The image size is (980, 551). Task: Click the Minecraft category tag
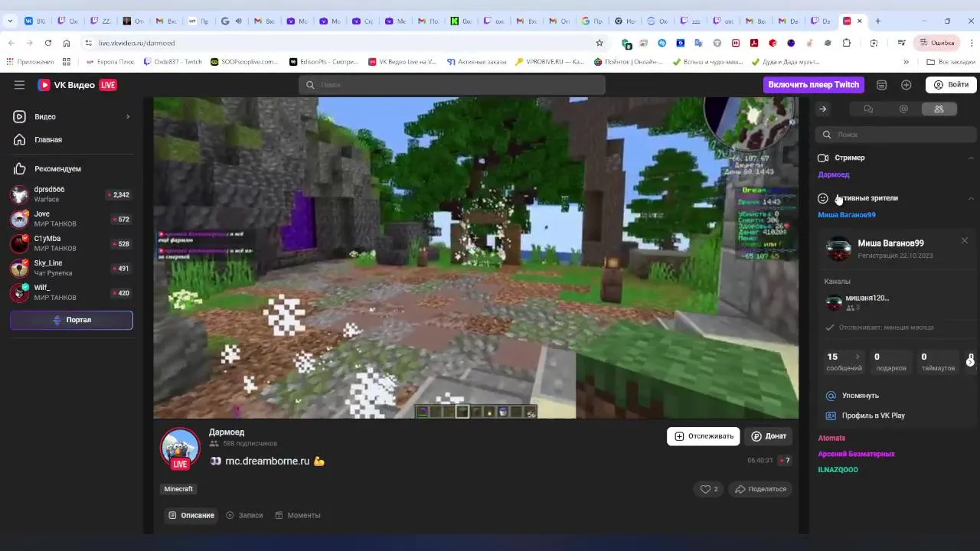[178, 489]
